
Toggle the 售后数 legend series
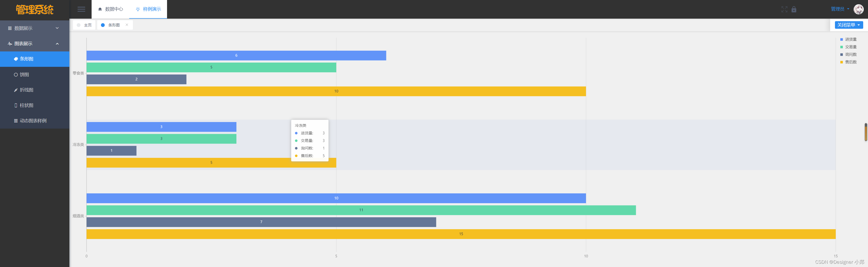point(851,62)
